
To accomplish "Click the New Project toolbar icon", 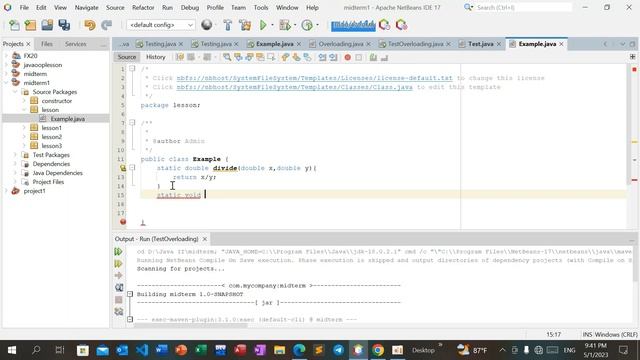I will coord(31,25).
